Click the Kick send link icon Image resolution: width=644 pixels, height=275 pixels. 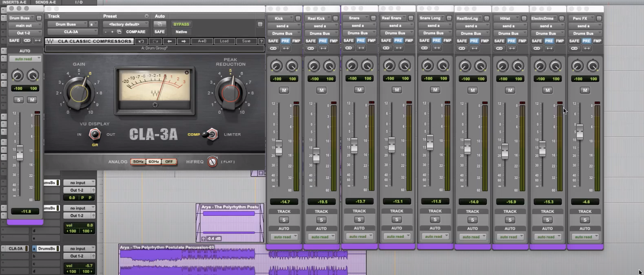coord(273,48)
